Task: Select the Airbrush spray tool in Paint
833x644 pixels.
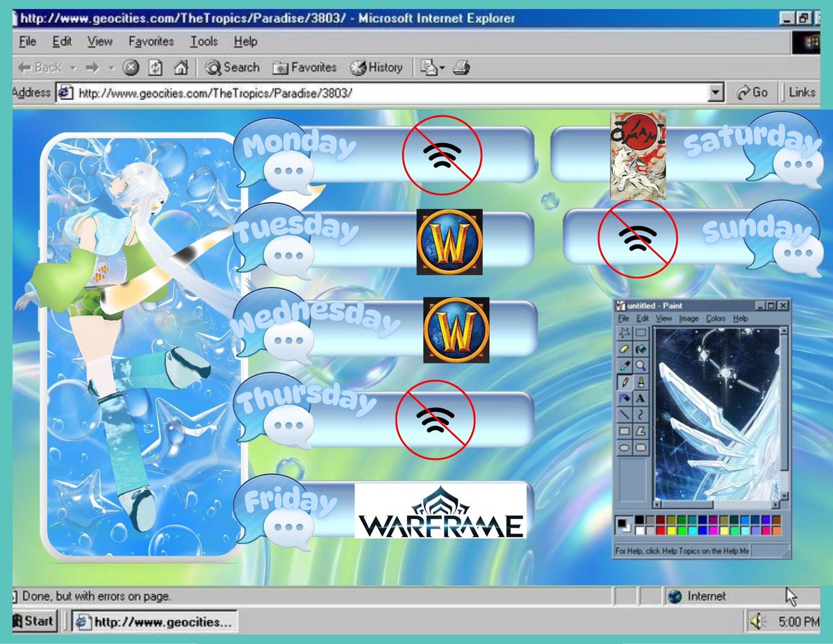Action: (x=624, y=398)
